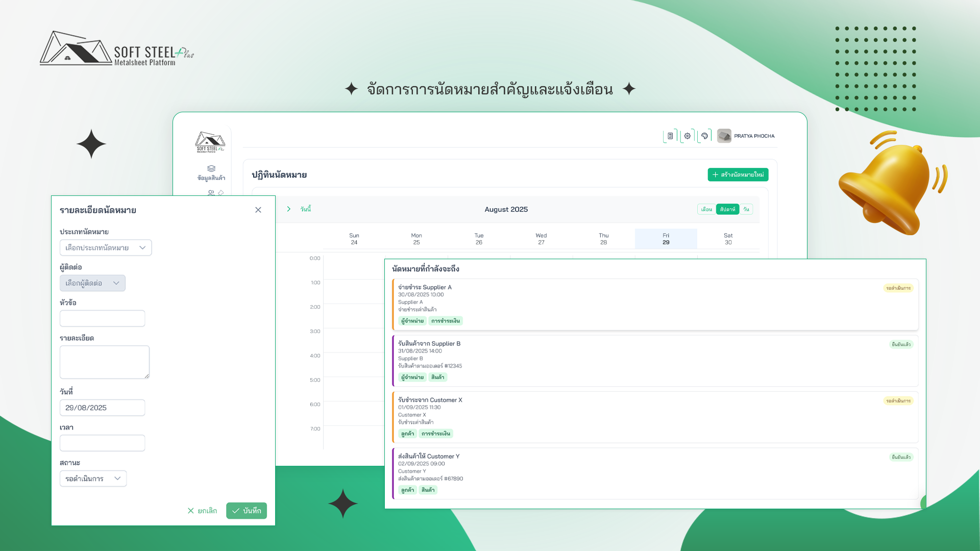
Task: Click ยกเลิก to cancel the form
Action: coord(202,511)
